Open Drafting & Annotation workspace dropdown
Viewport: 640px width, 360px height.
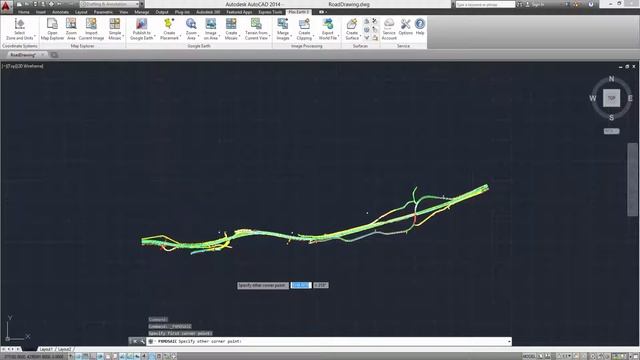pyautogui.click(x=109, y=4)
